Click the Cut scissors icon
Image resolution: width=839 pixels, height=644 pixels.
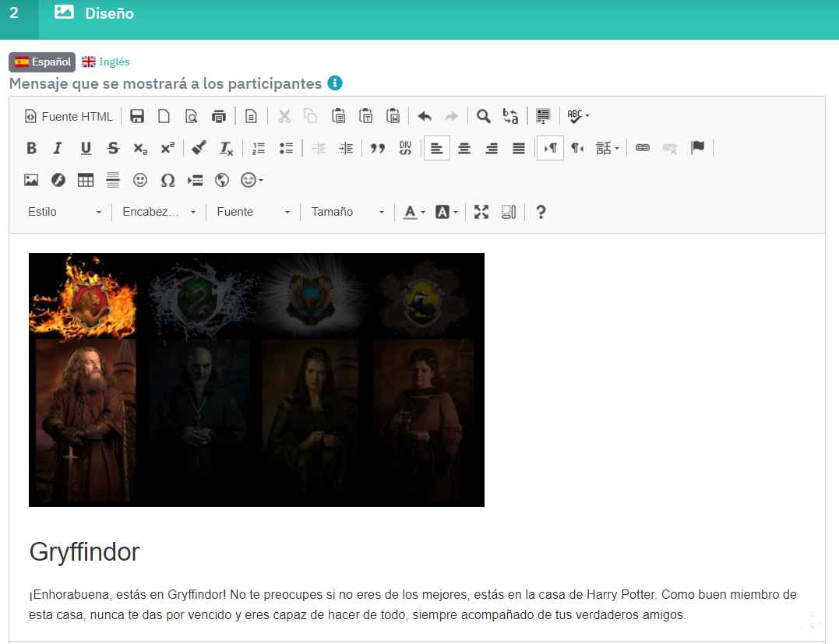point(284,116)
